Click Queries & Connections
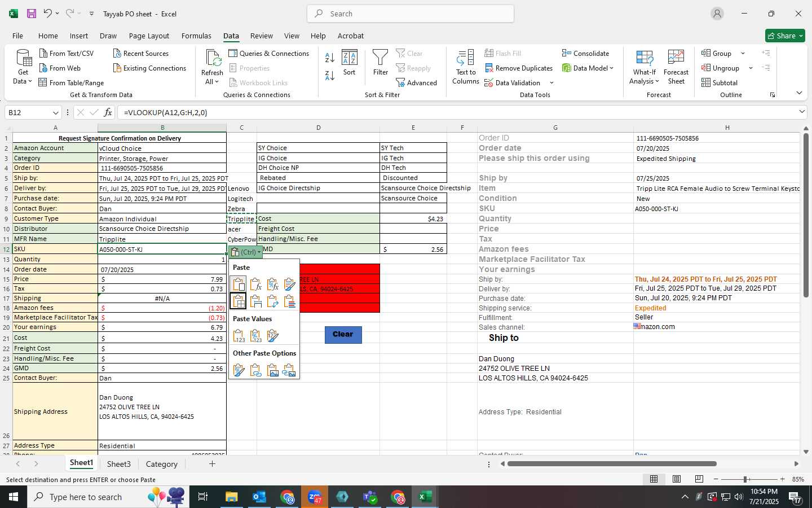The width and height of the screenshot is (812, 508). [x=268, y=53]
